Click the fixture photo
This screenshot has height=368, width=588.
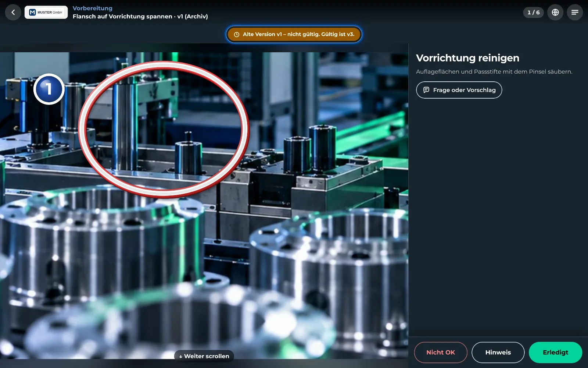pos(204,205)
